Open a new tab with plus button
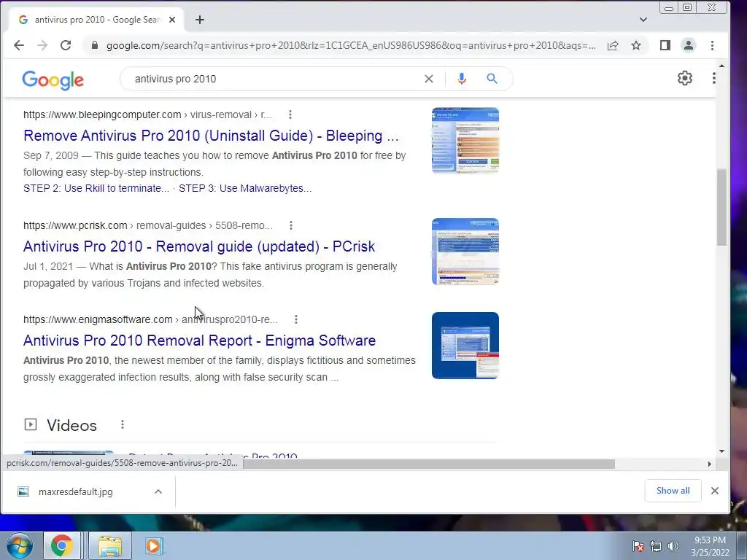This screenshot has height=560, width=747. click(200, 20)
